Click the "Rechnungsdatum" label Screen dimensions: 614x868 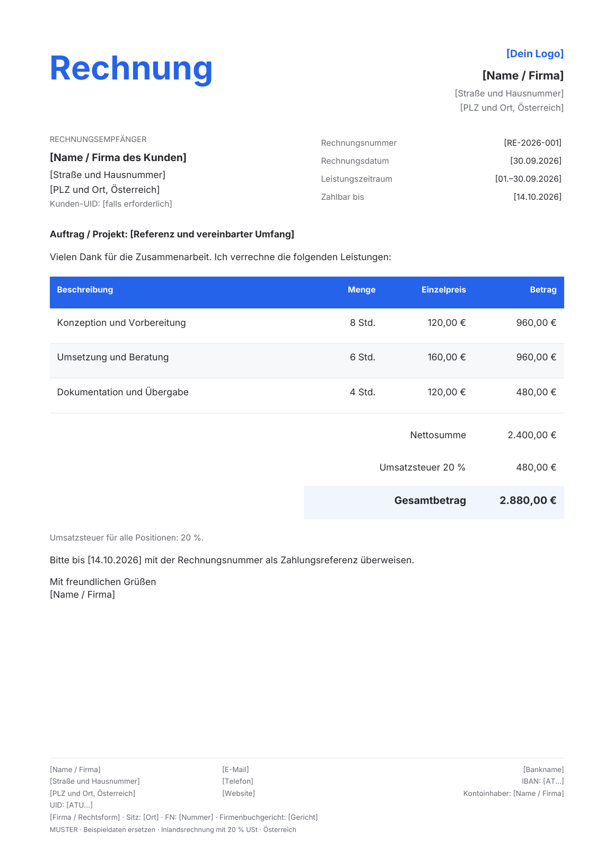tap(355, 161)
